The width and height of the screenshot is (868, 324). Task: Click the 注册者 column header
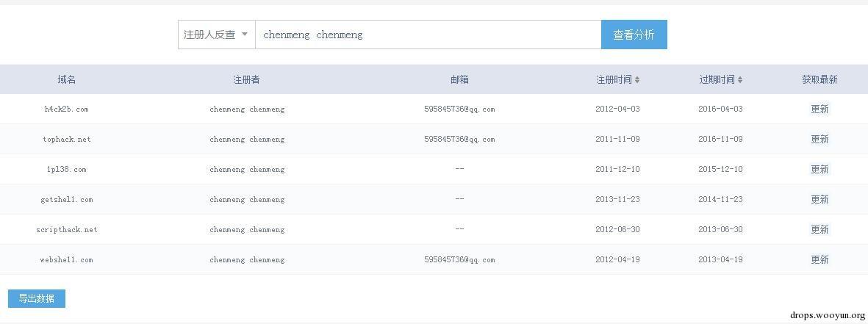(246, 79)
